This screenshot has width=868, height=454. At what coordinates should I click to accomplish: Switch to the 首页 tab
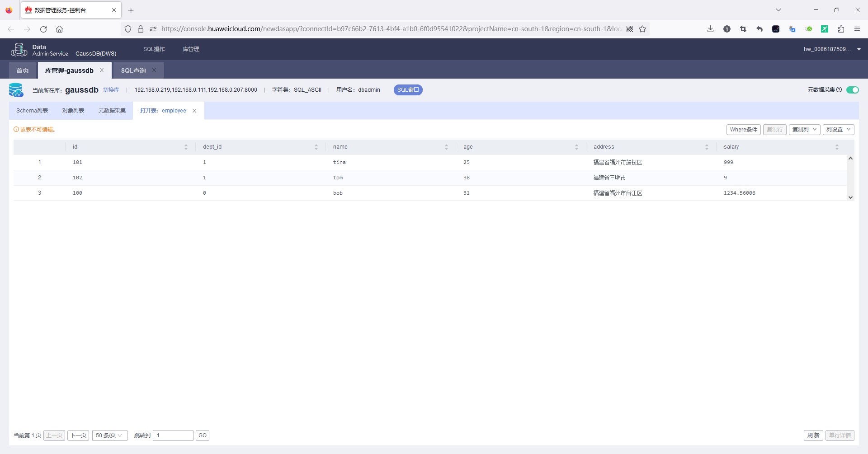[x=23, y=70]
